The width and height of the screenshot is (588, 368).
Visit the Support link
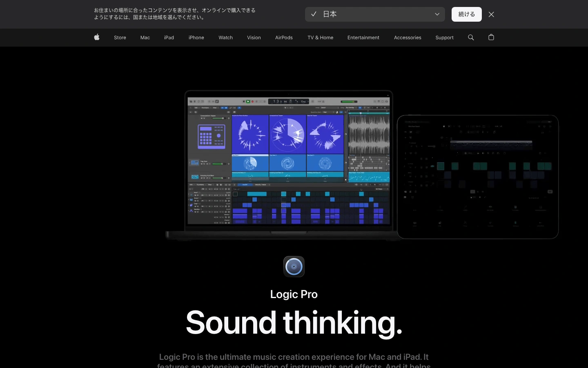coord(444,38)
